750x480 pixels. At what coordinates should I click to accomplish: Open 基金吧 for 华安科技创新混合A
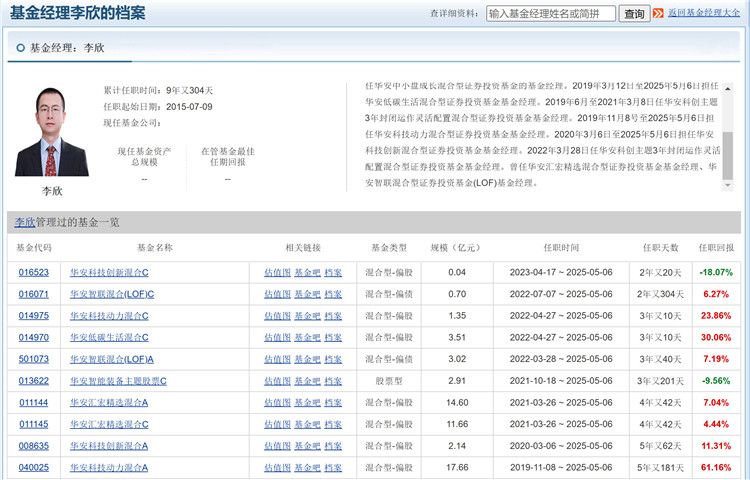click(x=307, y=446)
